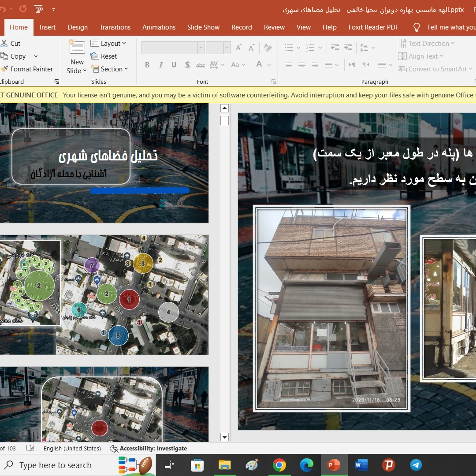476x476 pixels.
Task: Click the Increase Font Size icon
Action: tap(238, 48)
